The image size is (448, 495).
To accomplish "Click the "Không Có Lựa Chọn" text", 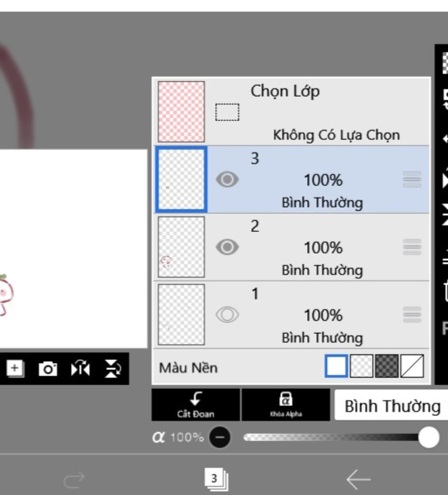I will point(336,135).
